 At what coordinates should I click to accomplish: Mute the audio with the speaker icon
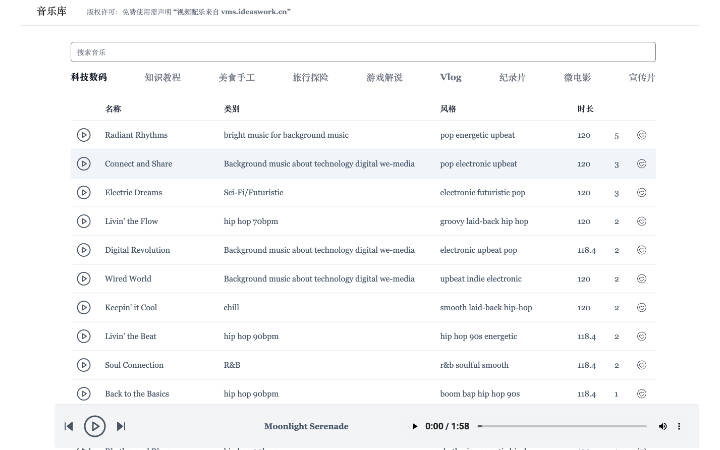(662, 426)
